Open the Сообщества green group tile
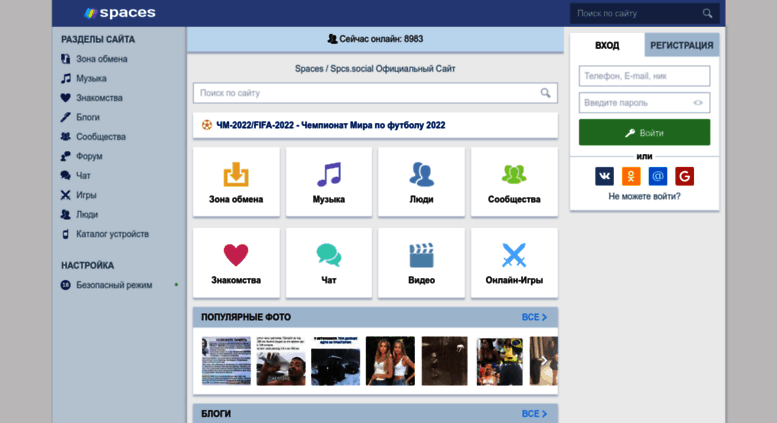Viewport: 777px width, 423px height. (x=514, y=175)
